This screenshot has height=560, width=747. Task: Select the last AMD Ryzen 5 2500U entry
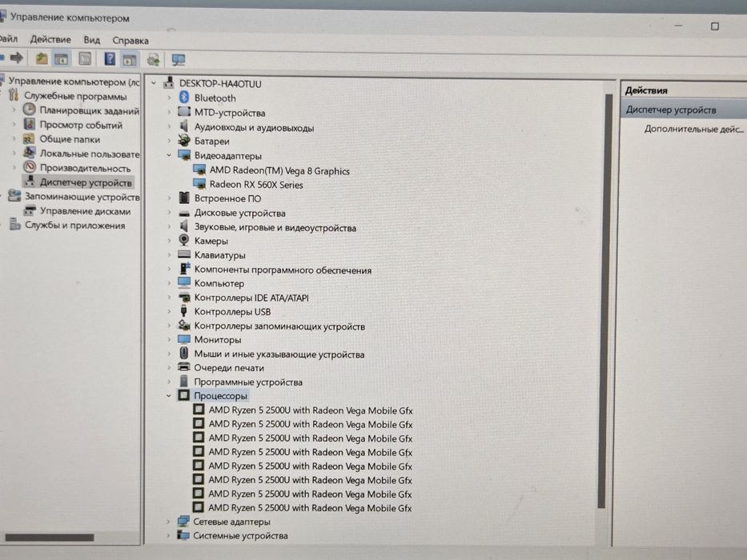[x=310, y=508]
